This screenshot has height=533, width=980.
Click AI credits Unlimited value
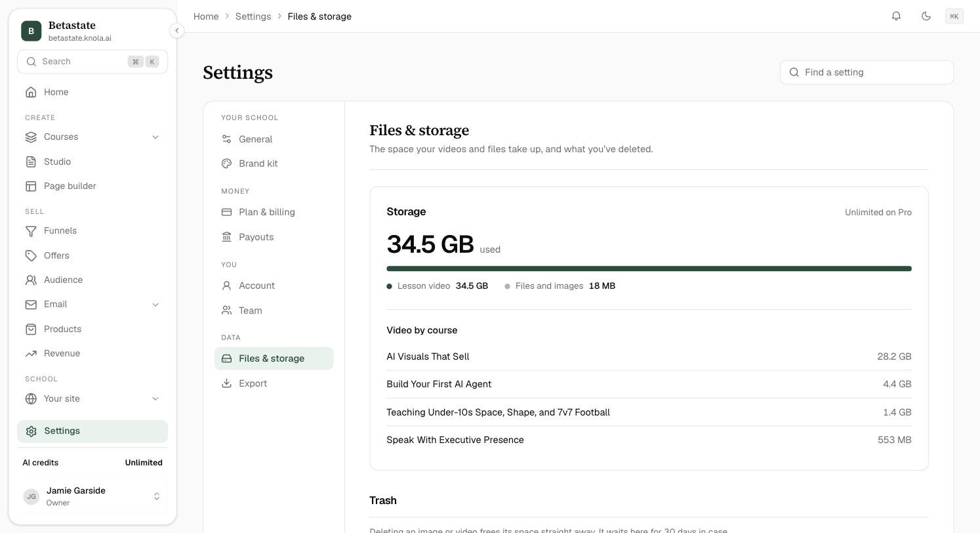(144, 463)
